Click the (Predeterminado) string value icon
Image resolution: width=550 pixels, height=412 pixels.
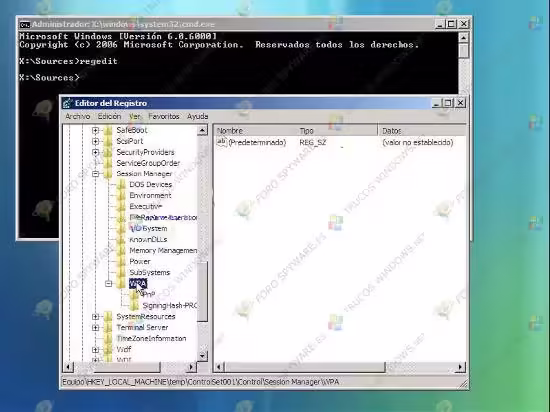[x=222, y=142]
